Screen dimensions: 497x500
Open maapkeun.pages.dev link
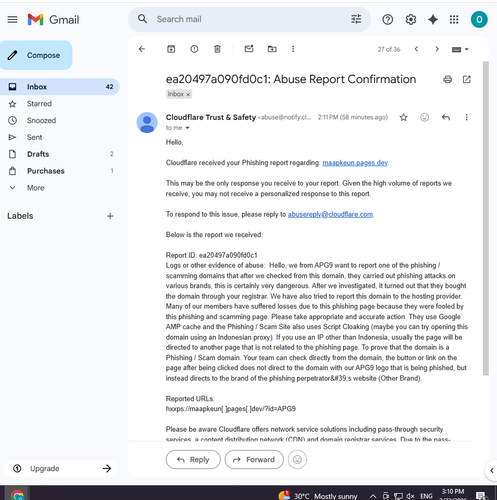[x=355, y=163]
